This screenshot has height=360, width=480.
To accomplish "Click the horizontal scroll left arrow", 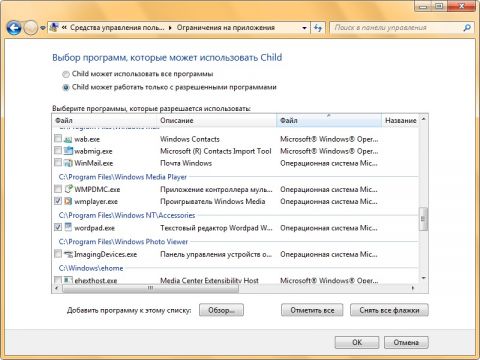I will point(57,288).
